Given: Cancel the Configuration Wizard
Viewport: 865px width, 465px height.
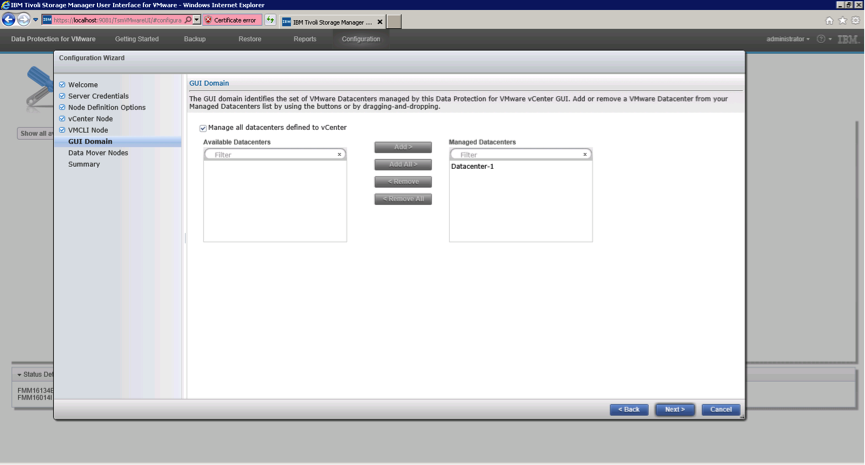Looking at the screenshot, I should pyautogui.click(x=720, y=410).
